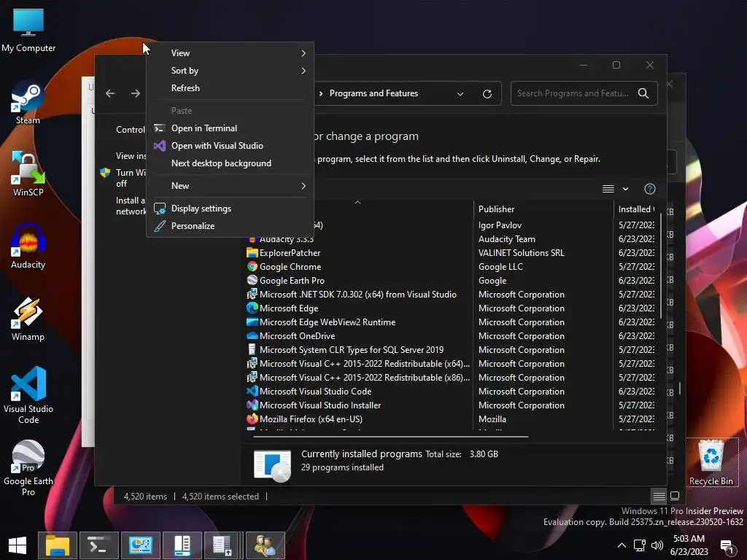Open address bar history dropdown
This screenshot has height=560, width=747.
point(460,94)
